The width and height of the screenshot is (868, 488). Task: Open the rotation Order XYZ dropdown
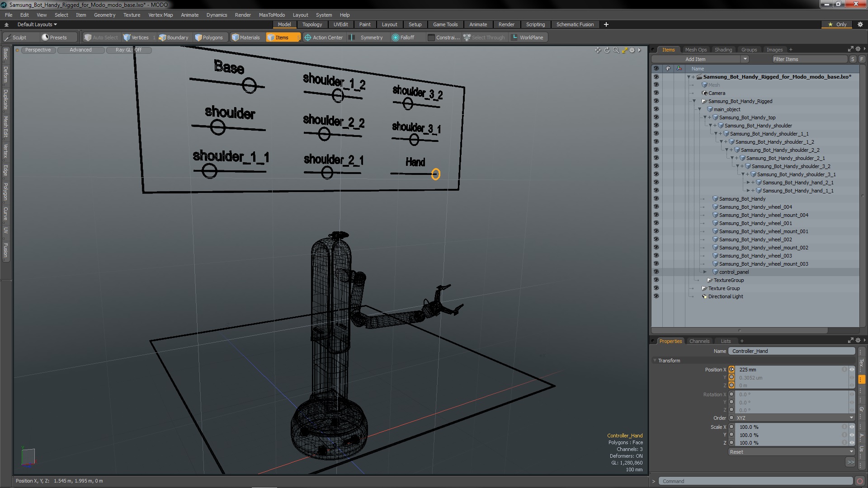[794, 418]
